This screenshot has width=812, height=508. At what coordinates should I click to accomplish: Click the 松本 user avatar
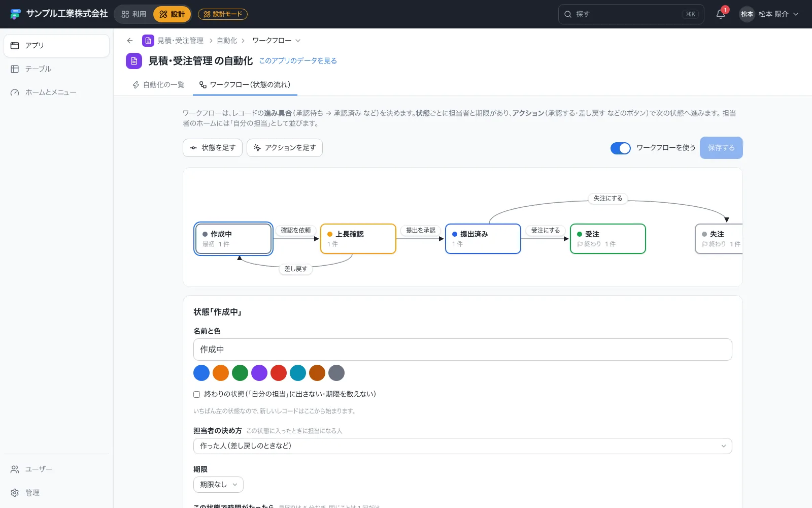747,14
